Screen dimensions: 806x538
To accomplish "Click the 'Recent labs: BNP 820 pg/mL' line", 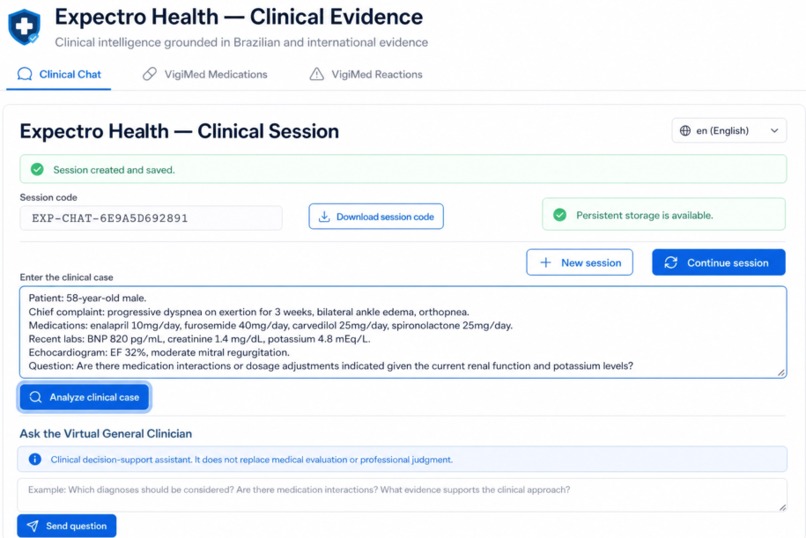I will click(x=199, y=339).
